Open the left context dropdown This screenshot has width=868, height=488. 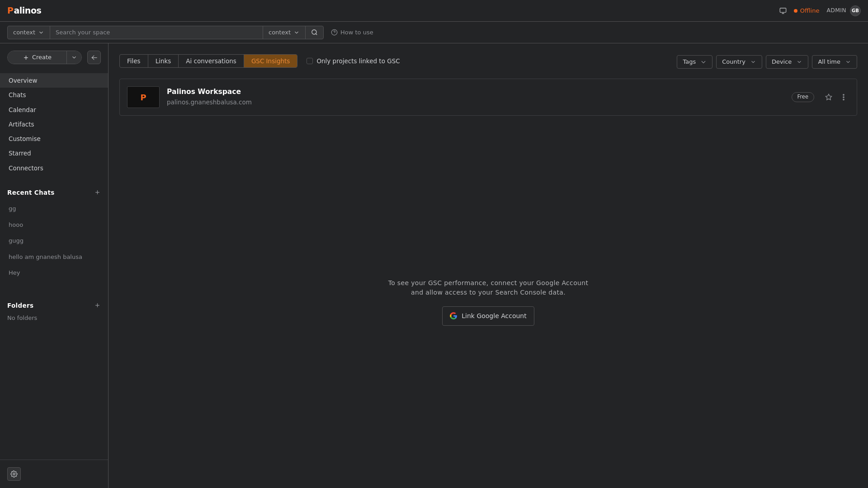pyautogui.click(x=28, y=33)
